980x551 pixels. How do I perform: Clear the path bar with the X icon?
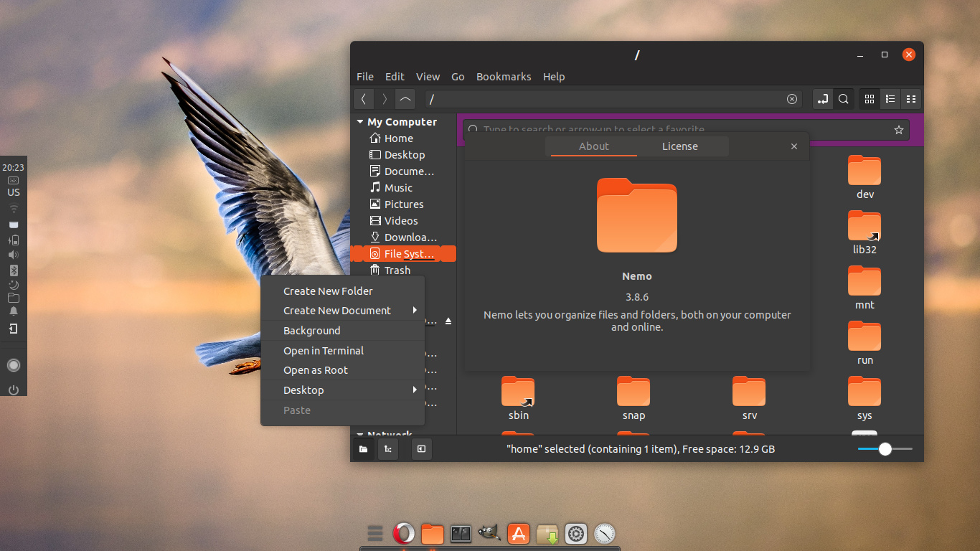tap(792, 99)
